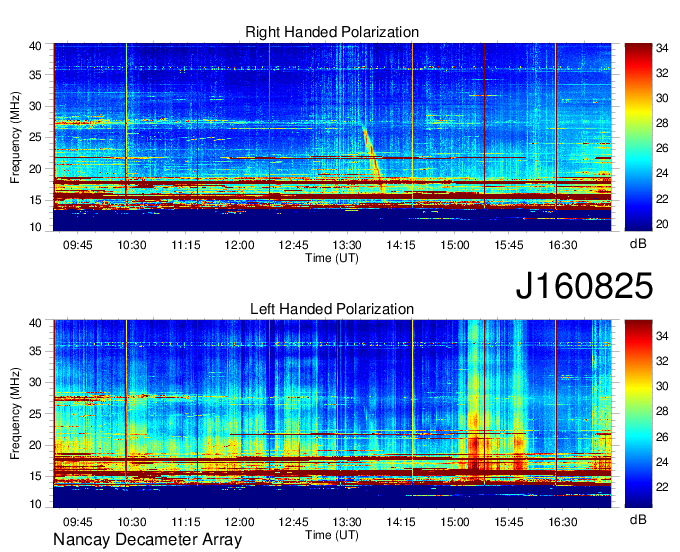Image resolution: width=680 pixels, height=552 pixels.
Task: Click the Left Handed panel color scale bar
Action: (x=638, y=414)
